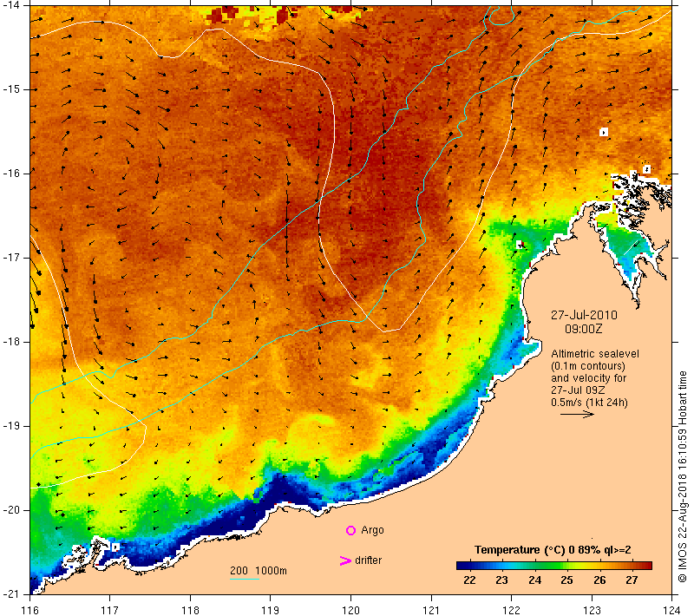The width and height of the screenshot is (694, 616).
Task: Click latitude axis label -14
Action: pos(10,5)
